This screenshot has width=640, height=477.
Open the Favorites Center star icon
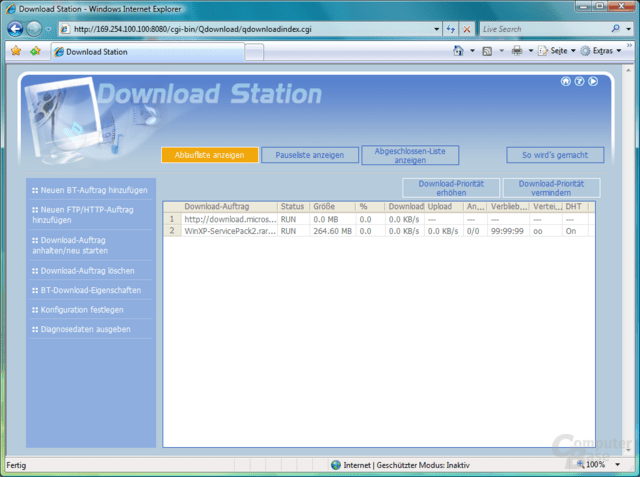coord(16,51)
